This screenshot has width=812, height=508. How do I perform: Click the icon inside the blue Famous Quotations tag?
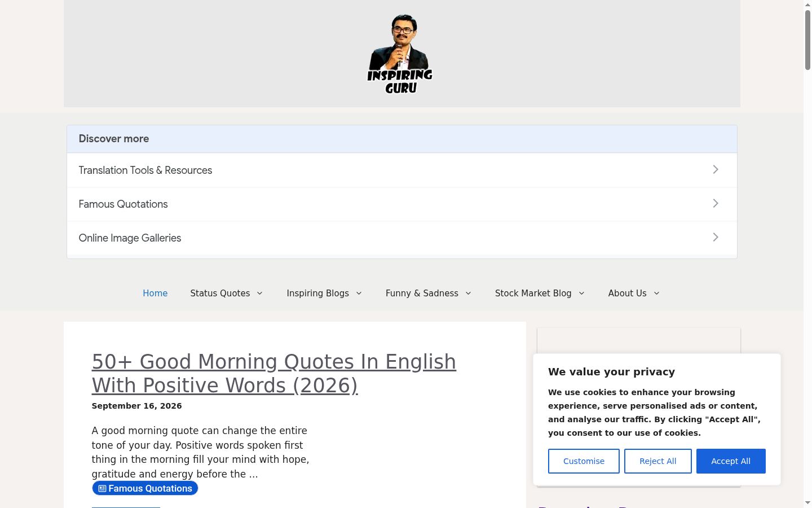(102, 489)
